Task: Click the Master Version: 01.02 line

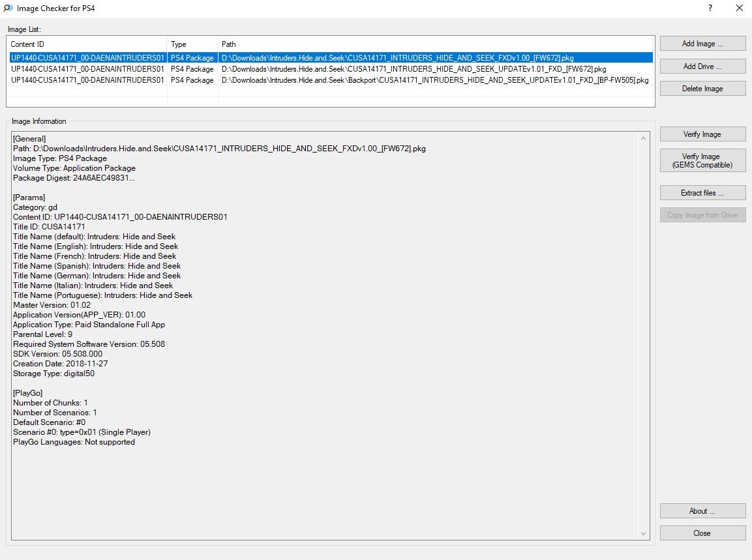Action: [x=52, y=305]
